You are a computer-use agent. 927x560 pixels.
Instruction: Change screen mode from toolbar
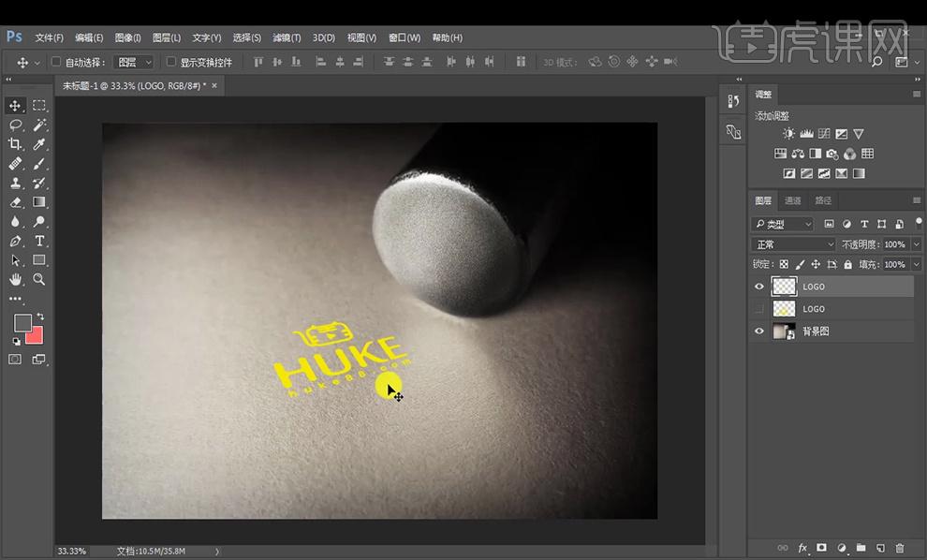[x=39, y=360]
